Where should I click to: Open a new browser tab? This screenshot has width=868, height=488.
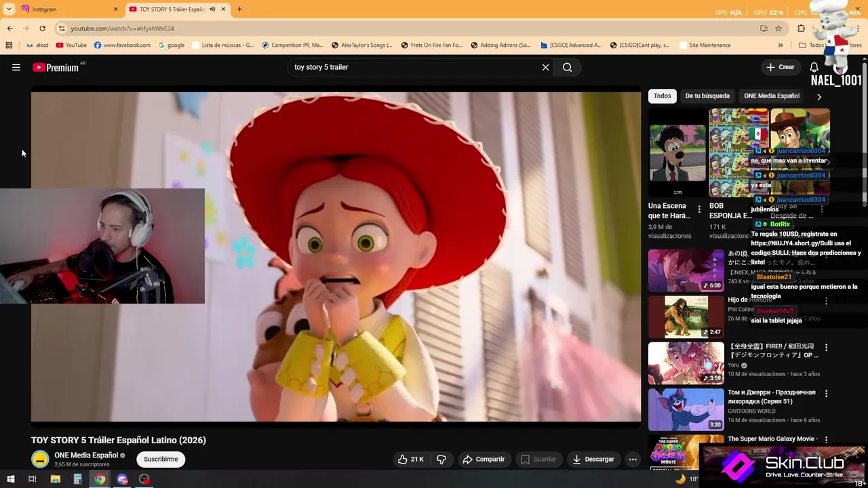click(239, 9)
